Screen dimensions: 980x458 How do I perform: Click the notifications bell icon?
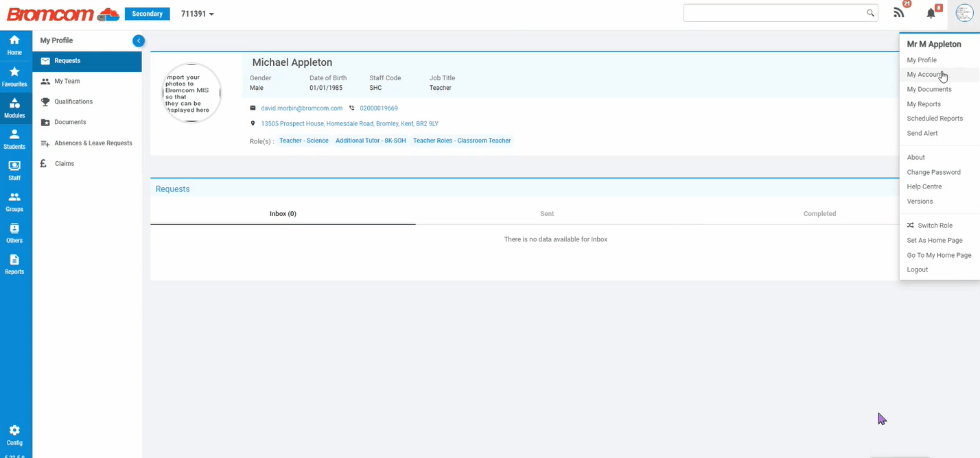point(931,14)
